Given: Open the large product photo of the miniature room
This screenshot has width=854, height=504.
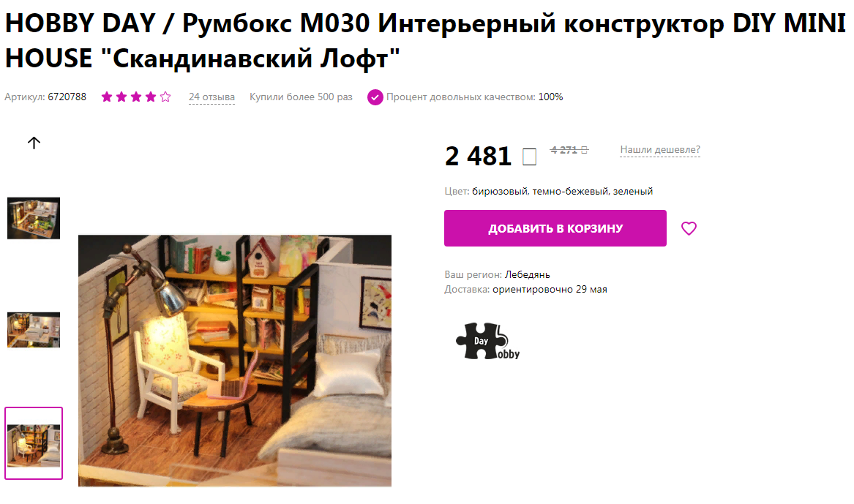Looking at the screenshot, I should pyautogui.click(x=235, y=361).
